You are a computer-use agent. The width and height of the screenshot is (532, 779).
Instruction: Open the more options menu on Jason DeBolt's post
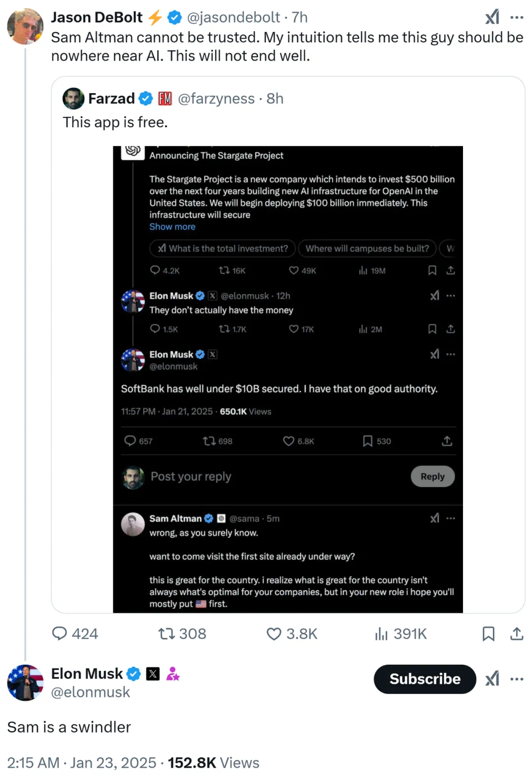517,17
